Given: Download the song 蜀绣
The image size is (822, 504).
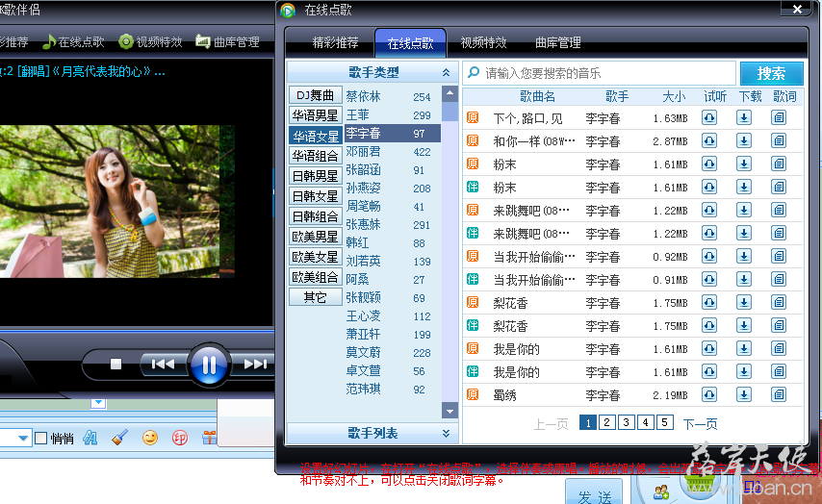Looking at the screenshot, I should (744, 394).
